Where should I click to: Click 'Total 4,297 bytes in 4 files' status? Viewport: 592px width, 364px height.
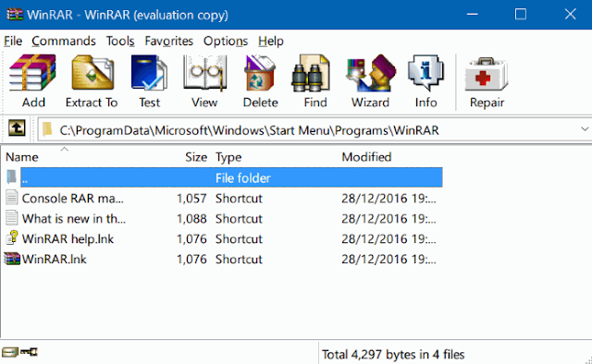pos(393,355)
